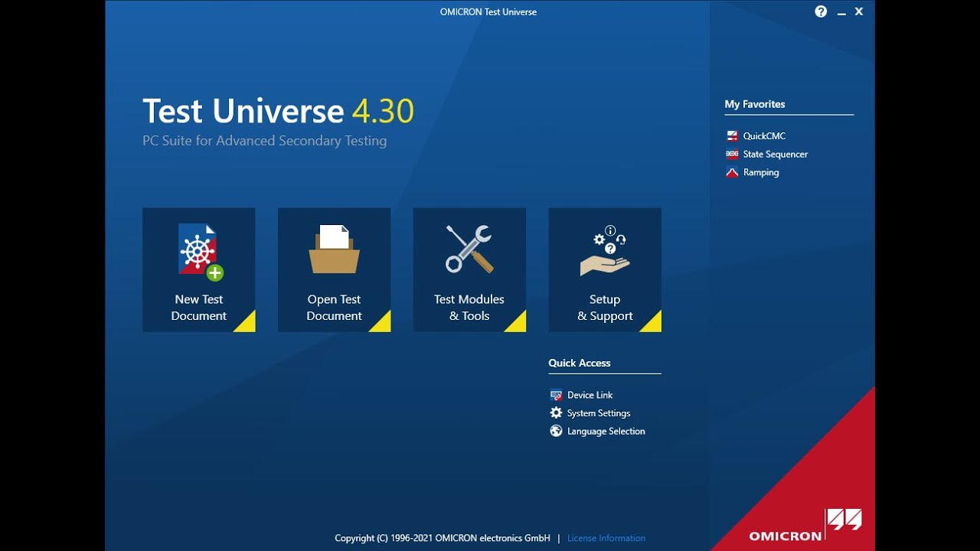Click the QuickCMC icon in My Favorites

732,136
